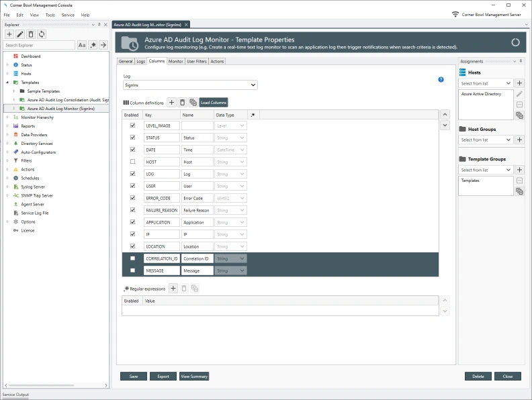Open the Log SignIns dropdown

pos(190,85)
